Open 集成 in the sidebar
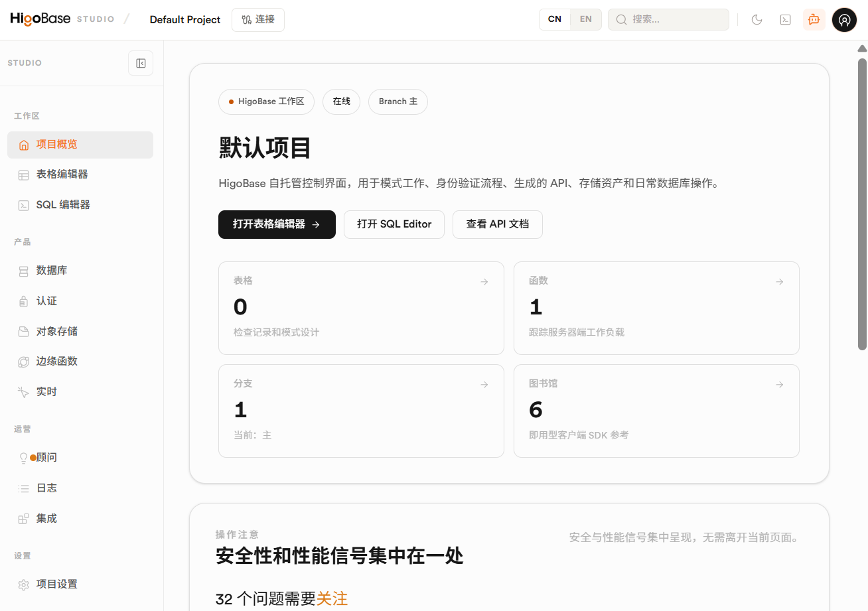This screenshot has width=868, height=611. click(x=80, y=519)
